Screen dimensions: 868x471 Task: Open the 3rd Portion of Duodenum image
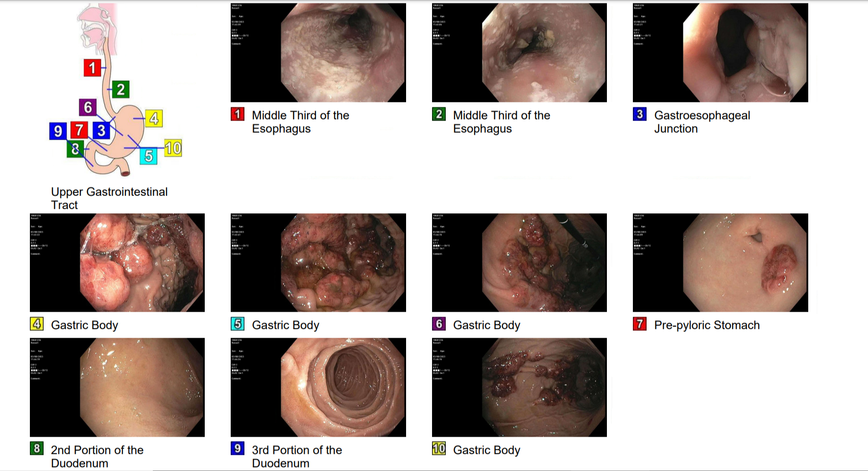click(318, 387)
